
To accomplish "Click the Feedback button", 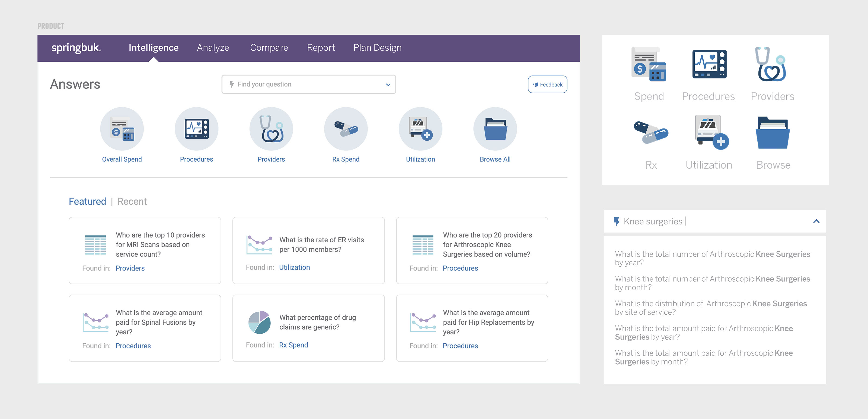I will point(548,85).
